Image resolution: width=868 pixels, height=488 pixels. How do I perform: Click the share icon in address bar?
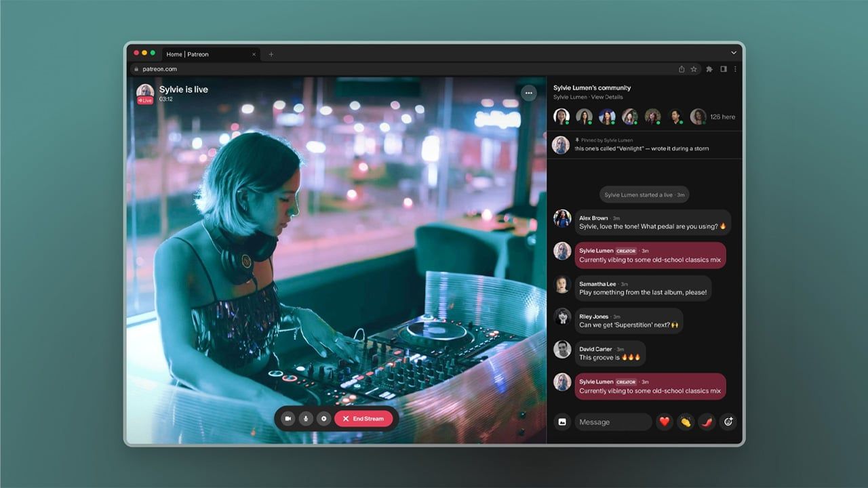(x=682, y=69)
